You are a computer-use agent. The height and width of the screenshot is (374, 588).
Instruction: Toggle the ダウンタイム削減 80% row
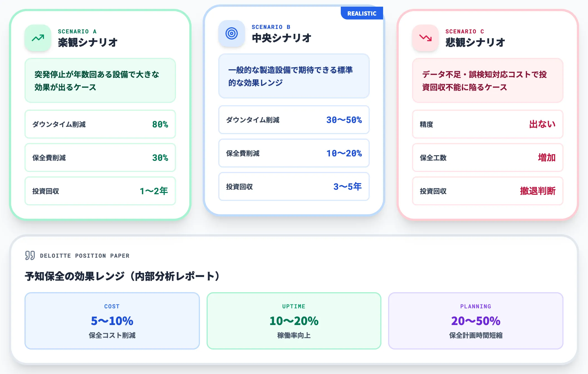tap(100, 125)
